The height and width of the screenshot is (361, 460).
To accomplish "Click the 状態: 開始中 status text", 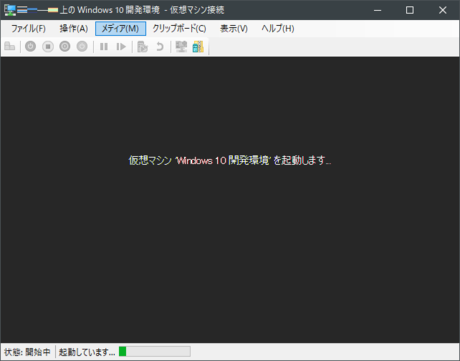I will pyautogui.click(x=27, y=352).
